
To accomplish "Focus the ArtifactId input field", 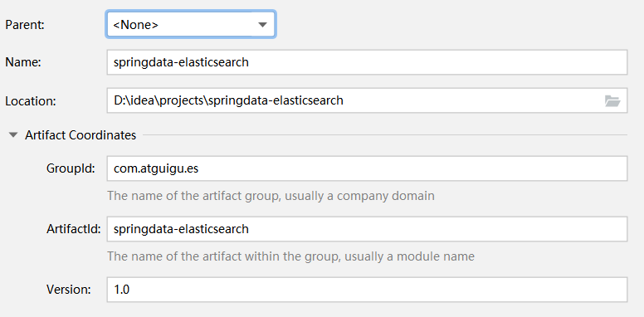I will pyautogui.click(x=367, y=229).
